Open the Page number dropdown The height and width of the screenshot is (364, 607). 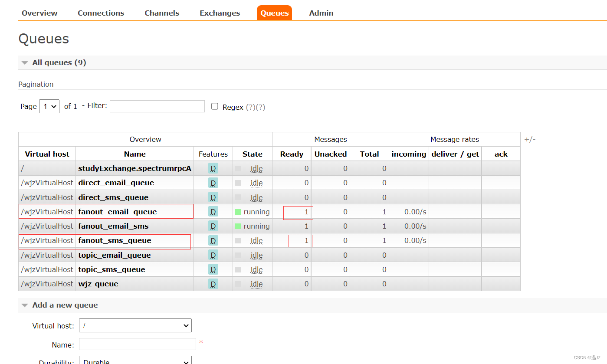[x=49, y=106]
